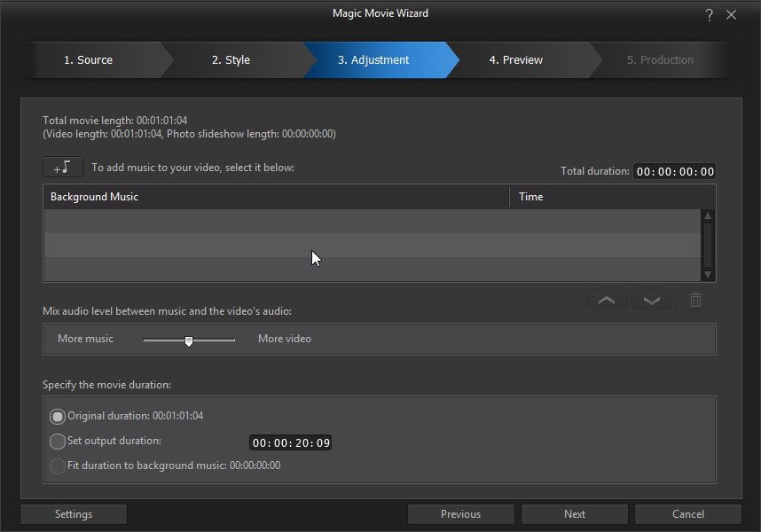Image resolution: width=761 pixels, height=532 pixels.
Task: Click the Cancel button
Action: pyautogui.click(x=688, y=514)
